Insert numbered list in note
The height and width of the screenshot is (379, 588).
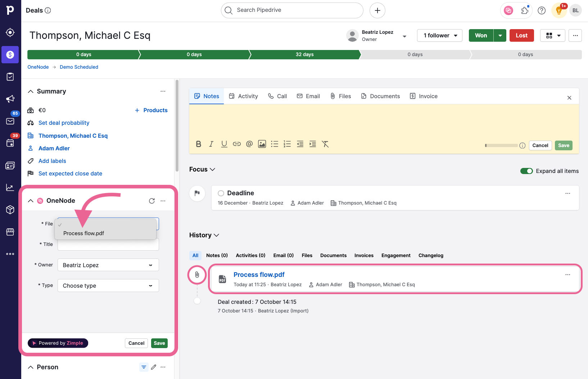coord(287,144)
